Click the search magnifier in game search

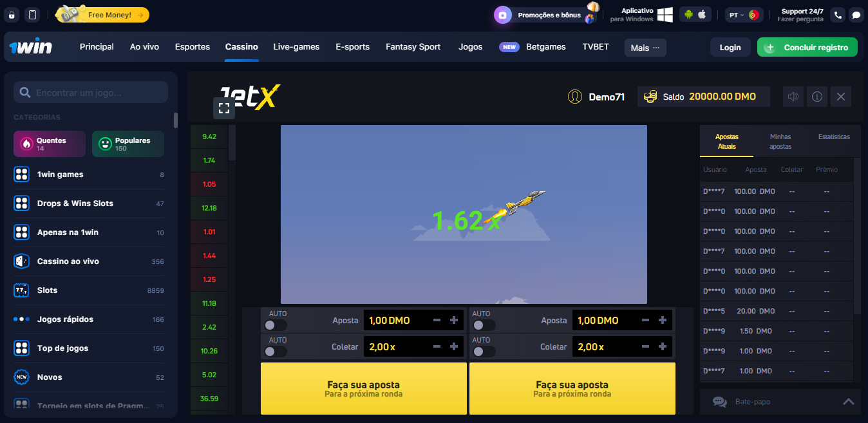(25, 92)
